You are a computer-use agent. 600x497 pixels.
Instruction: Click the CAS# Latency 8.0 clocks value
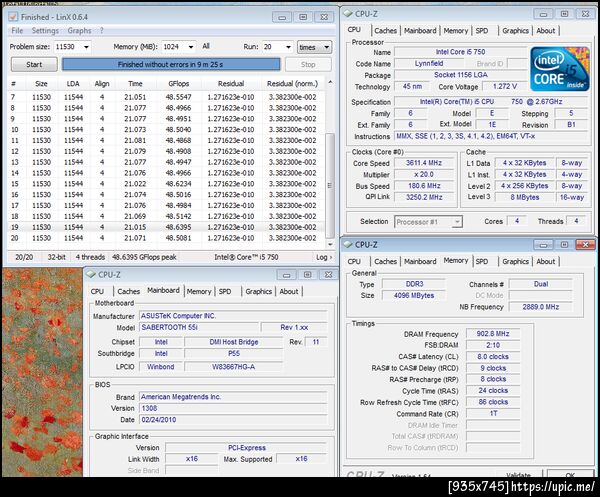pyautogui.click(x=493, y=357)
